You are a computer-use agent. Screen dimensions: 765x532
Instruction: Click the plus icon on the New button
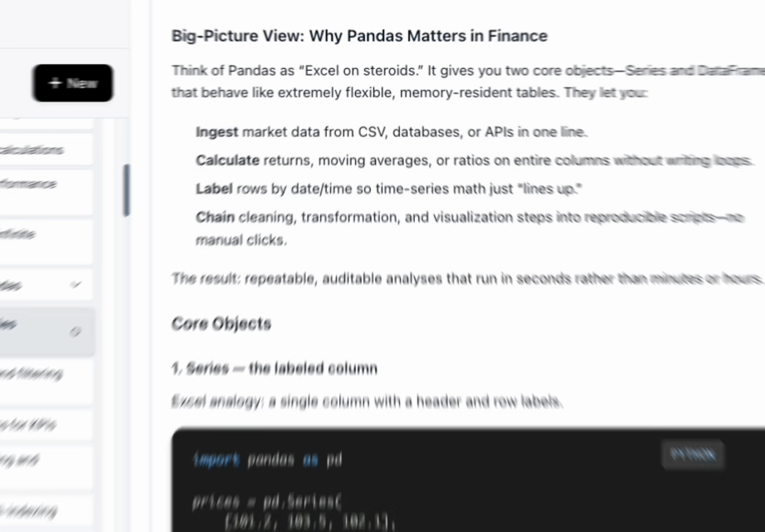[56, 83]
